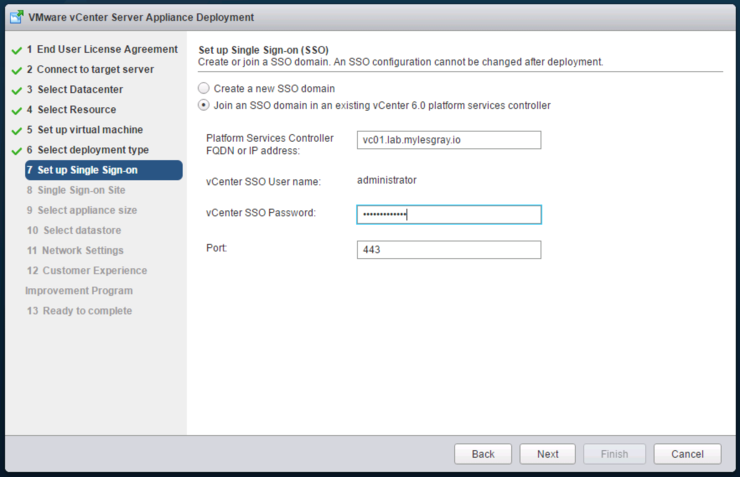Click the Port field showing 443
Viewport: 740px width, 477px height.
449,250
